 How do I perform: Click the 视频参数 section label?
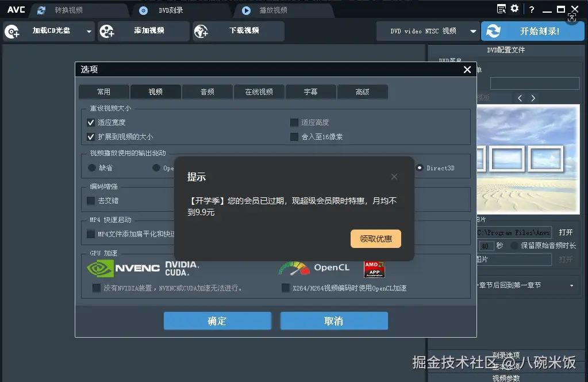pos(506,378)
